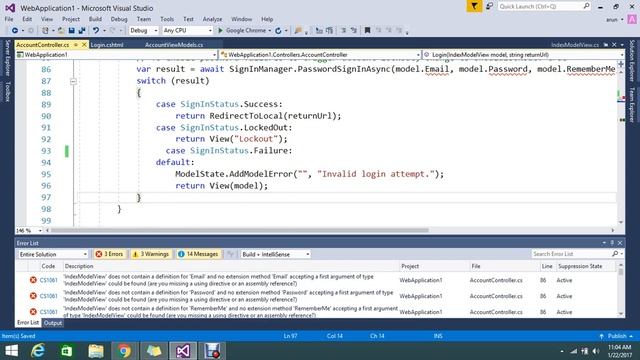Open the AccountController class navigation dropdown
Screen dimensions: 640x360
(x=320, y=55)
